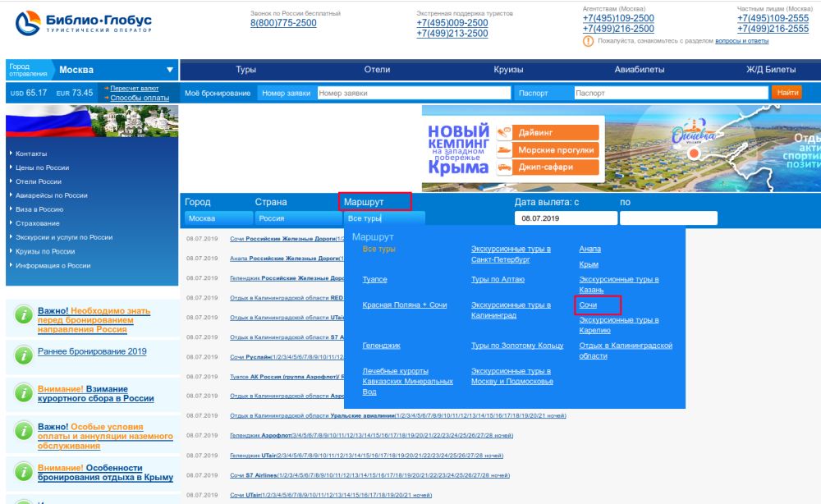The height and width of the screenshot is (504, 821).
Task: Expand the Все туры route selector
Action: tap(383, 218)
